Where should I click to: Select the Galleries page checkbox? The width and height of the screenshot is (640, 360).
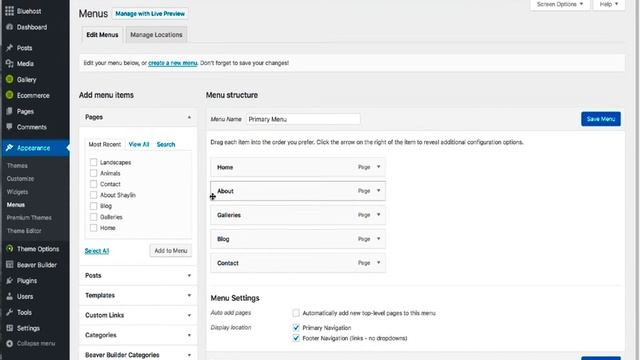pos(93,217)
